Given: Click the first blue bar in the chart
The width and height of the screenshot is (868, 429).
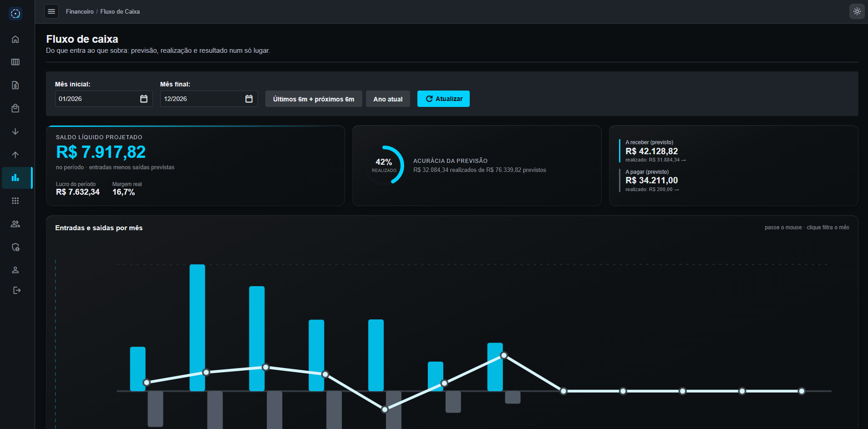Looking at the screenshot, I should (138, 369).
